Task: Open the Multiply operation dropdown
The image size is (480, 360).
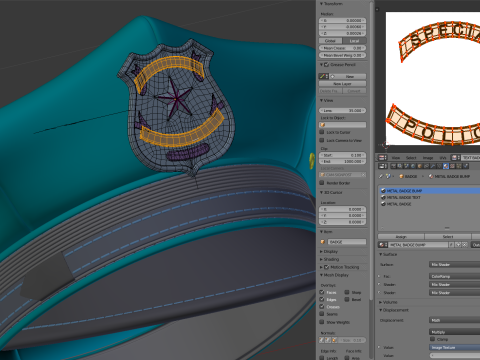Action: 454,332
